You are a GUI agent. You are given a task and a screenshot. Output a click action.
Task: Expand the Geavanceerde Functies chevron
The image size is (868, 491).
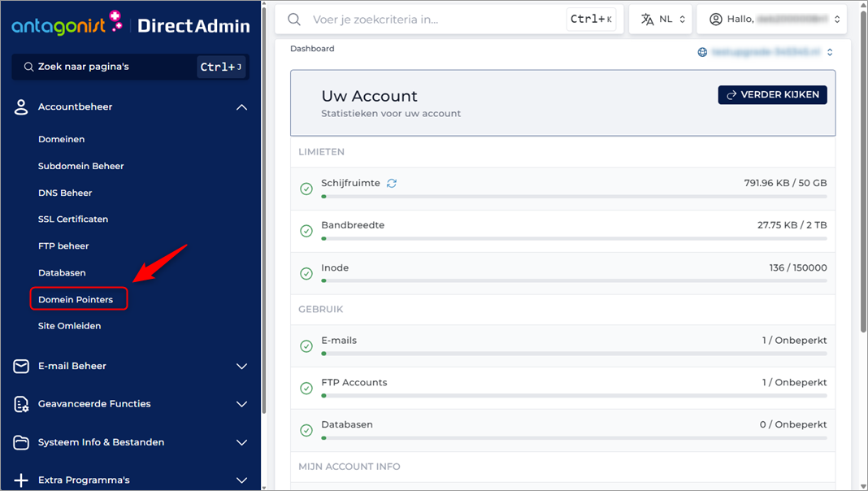point(242,404)
